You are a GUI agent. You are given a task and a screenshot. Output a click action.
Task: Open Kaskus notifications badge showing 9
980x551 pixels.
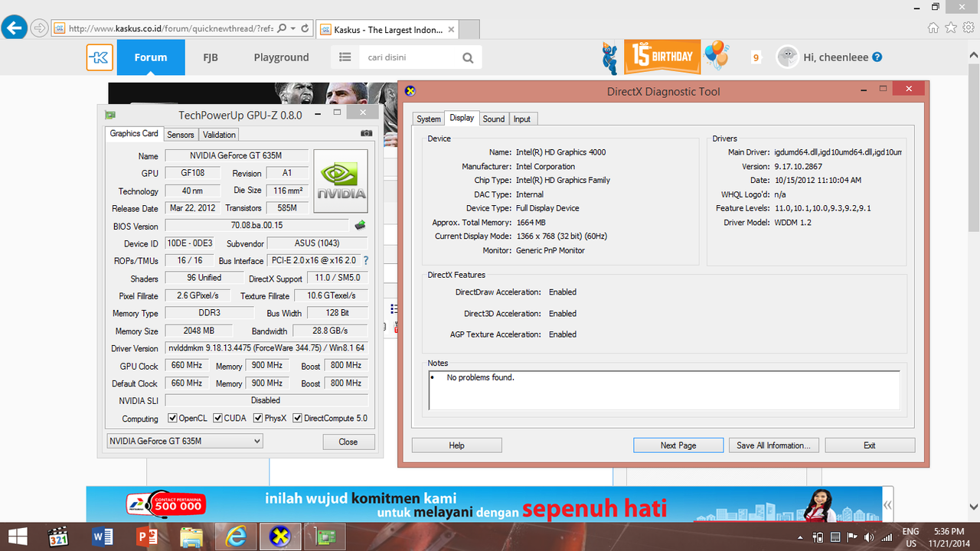(756, 57)
